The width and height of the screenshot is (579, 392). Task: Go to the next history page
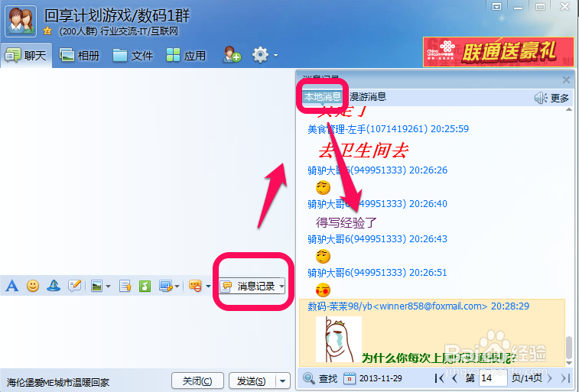pyautogui.click(x=550, y=378)
